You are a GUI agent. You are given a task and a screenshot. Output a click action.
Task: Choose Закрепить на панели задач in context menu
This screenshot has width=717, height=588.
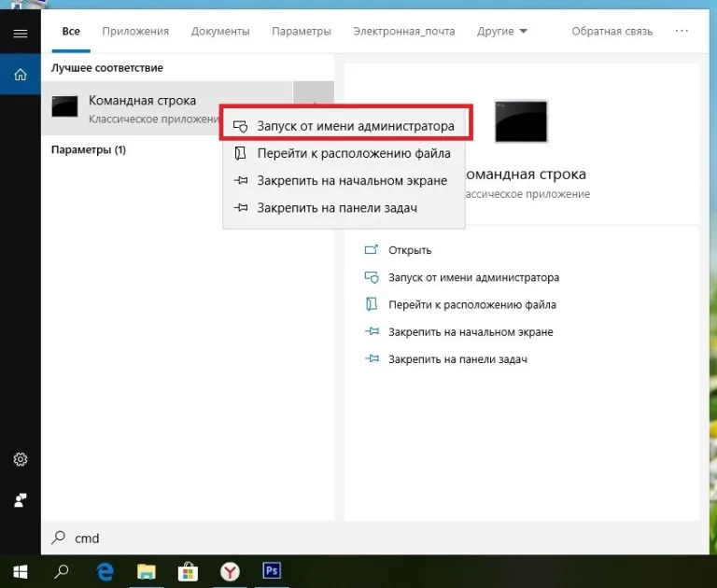[x=344, y=208]
